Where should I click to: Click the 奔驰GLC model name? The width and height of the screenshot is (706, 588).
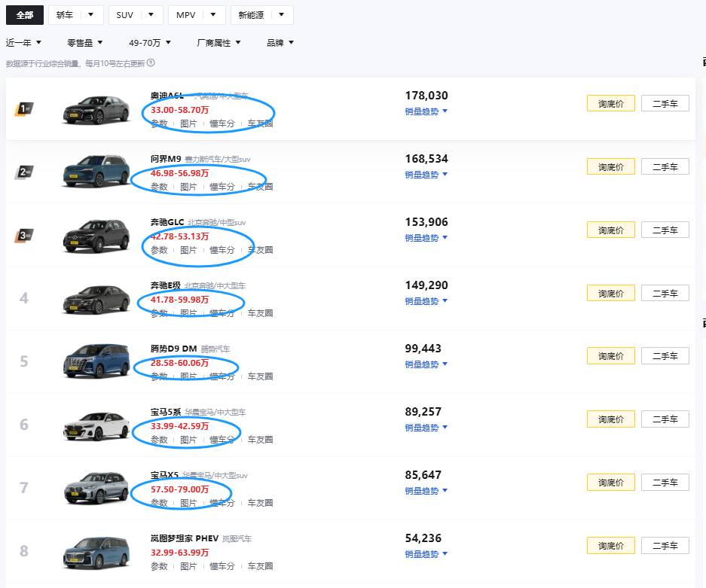(167, 222)
